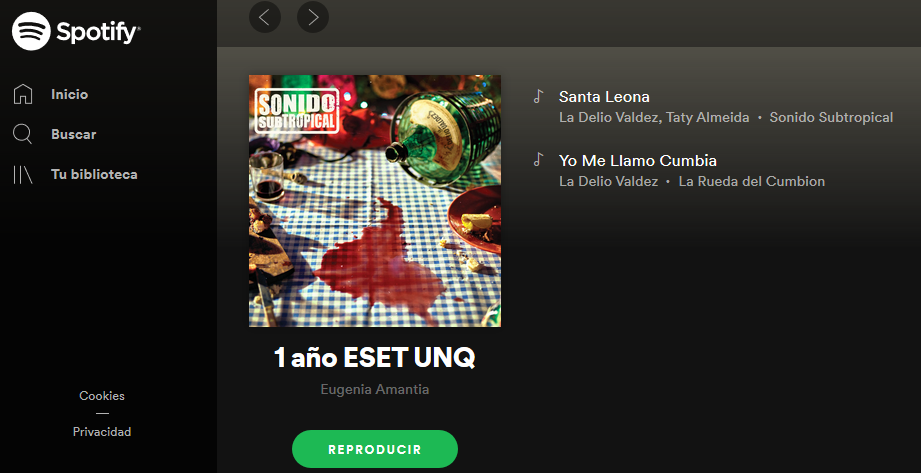Click the home icon beside Inicio
Screen dimensions: 921x473
[23, 94]
